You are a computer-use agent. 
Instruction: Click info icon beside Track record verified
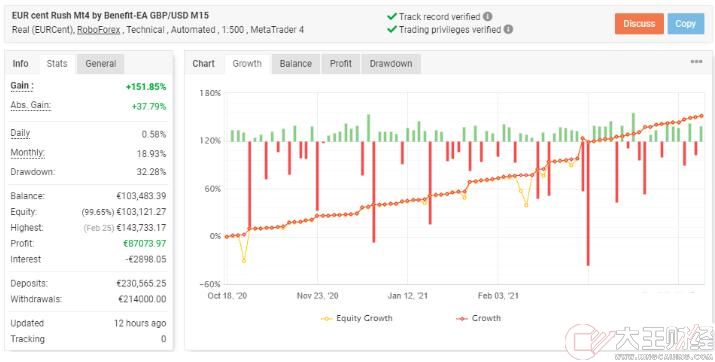click(x=487, y=17)
